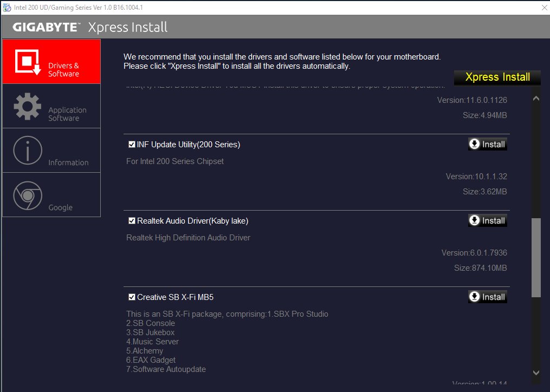The width and height of the screenshot is (550, 392).
Task: Click the Application Software gear icon
Action: [x=27, y=106]
